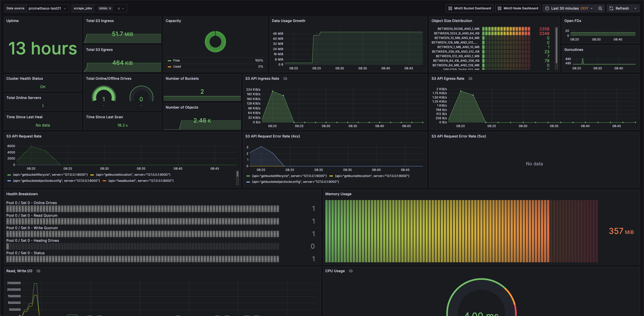Click the Object Size Distribution scrollbar

(x=556, y=46)
